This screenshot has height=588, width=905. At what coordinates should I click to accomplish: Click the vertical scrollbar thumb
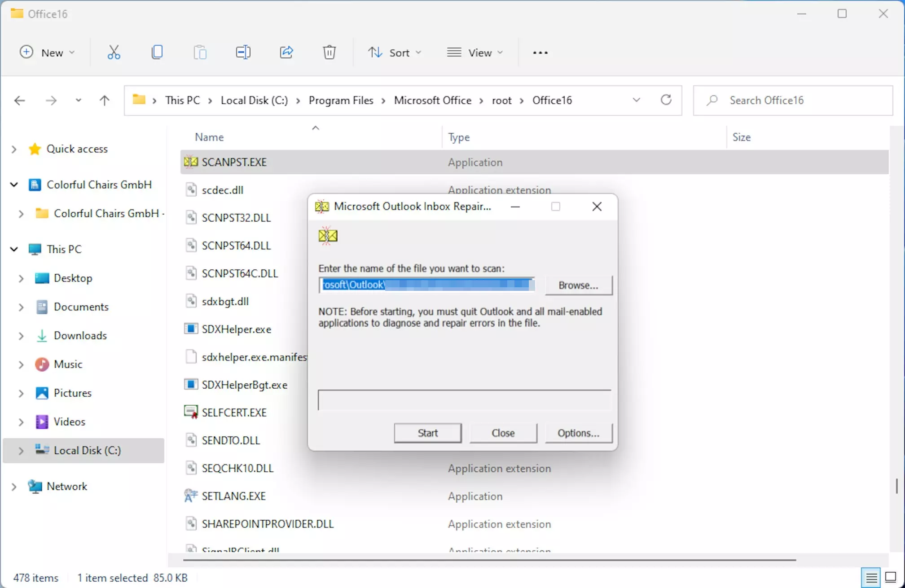896,486
